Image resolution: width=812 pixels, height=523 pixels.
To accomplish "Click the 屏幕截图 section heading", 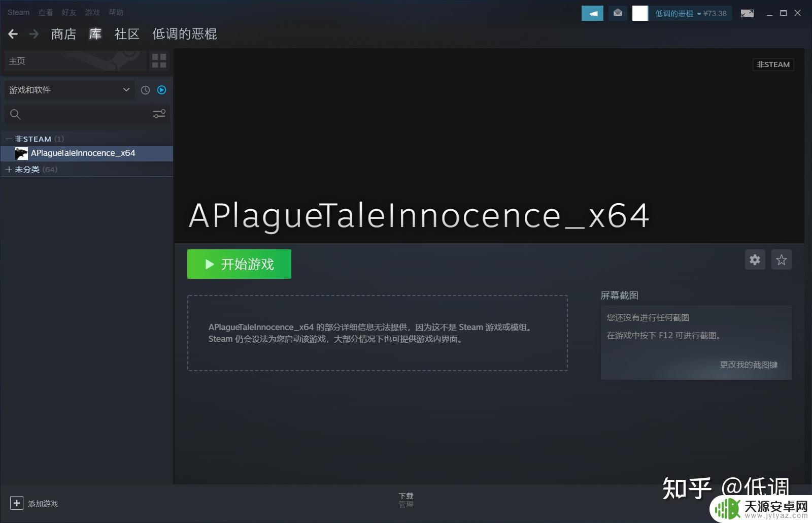I will coord(619,296).
